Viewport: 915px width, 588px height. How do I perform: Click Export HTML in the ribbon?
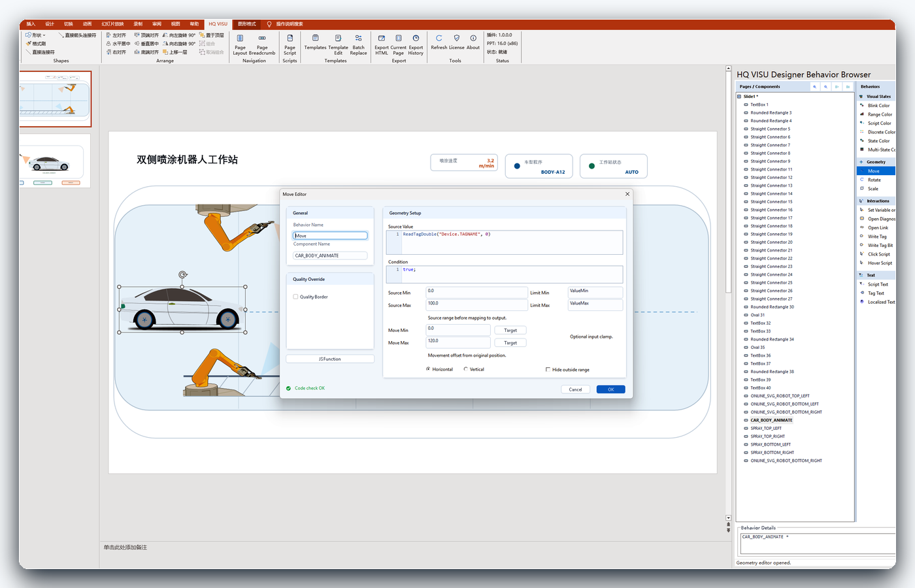[382, 44]
